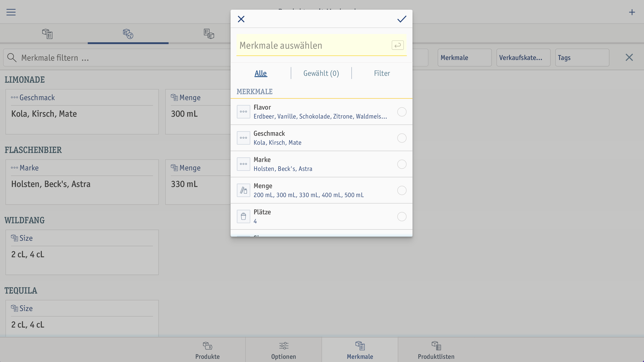Click '200 mL, 300 mL, 330 mL...' text in dialog
644x362 pixels.
[308, 195]
